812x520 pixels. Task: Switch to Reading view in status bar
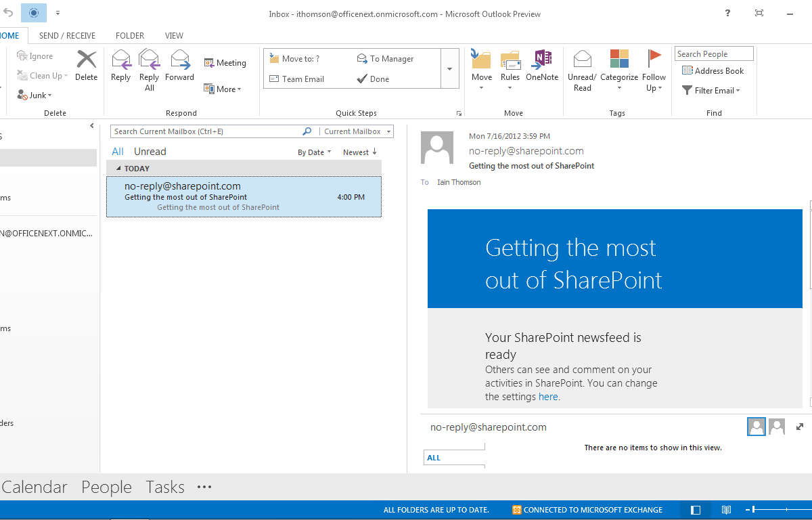(x=726, y=510)
